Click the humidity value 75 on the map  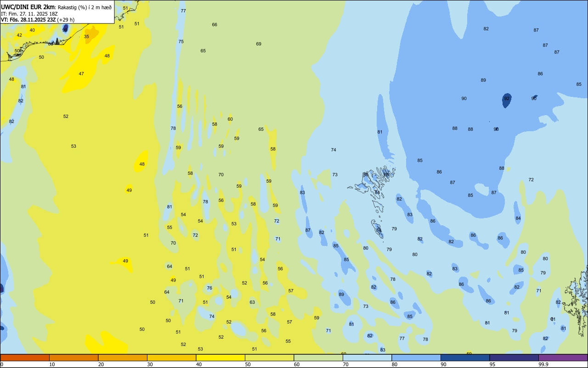point(181,41)
